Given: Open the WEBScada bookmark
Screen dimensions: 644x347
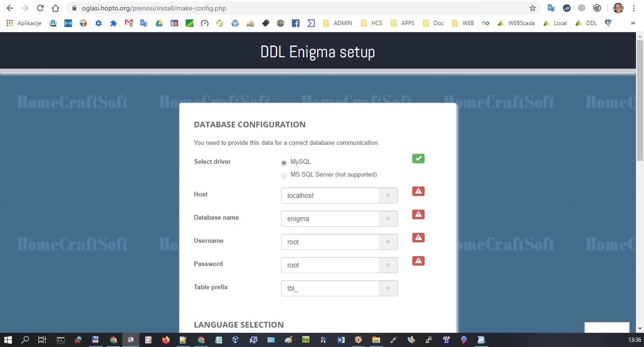Looking at the screenshot, I should coord(516,23).
